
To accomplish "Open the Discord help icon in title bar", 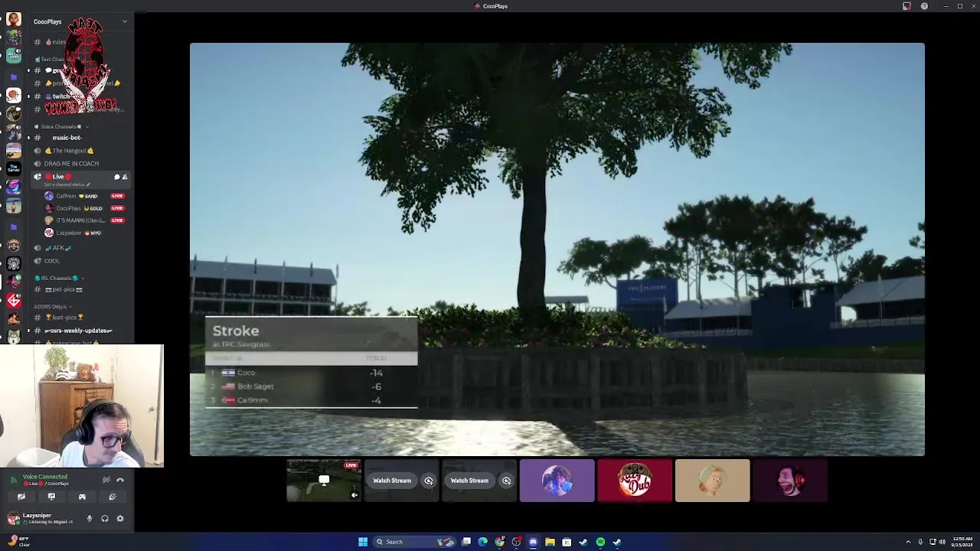I will [x=924, y=6].
